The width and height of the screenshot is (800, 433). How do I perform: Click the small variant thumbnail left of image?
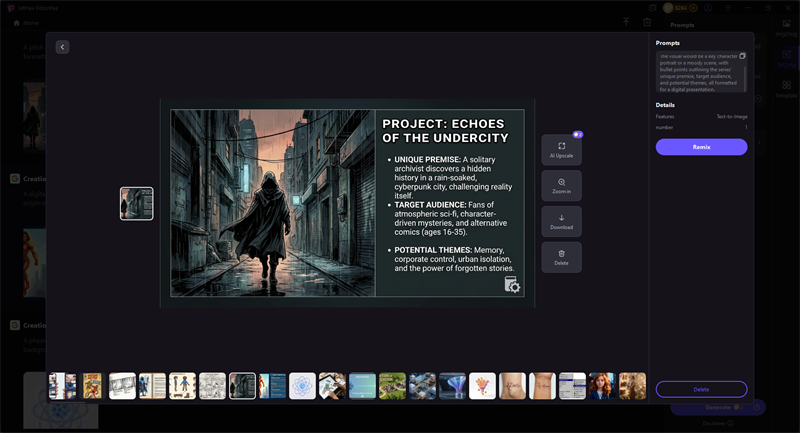point(137,203)
